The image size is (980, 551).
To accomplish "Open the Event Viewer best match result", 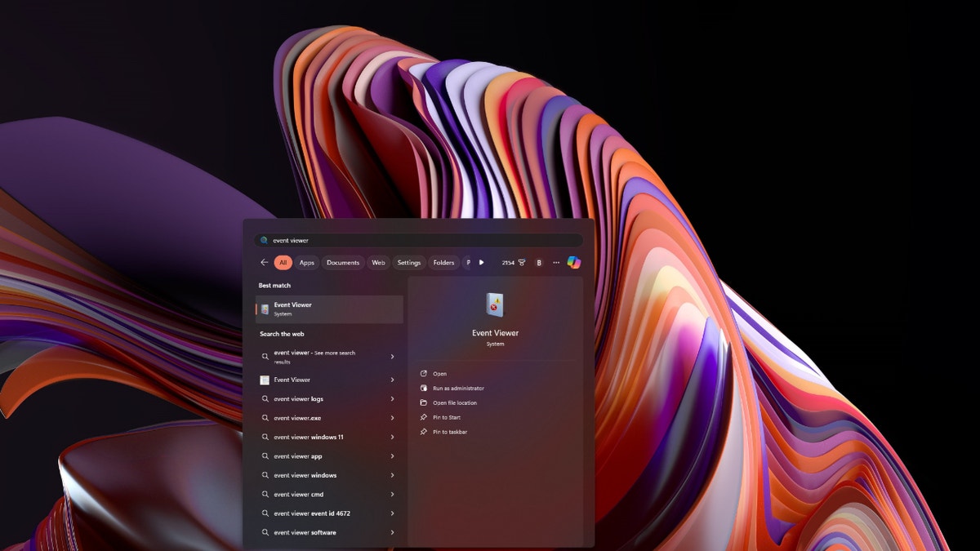I will 330,309.
